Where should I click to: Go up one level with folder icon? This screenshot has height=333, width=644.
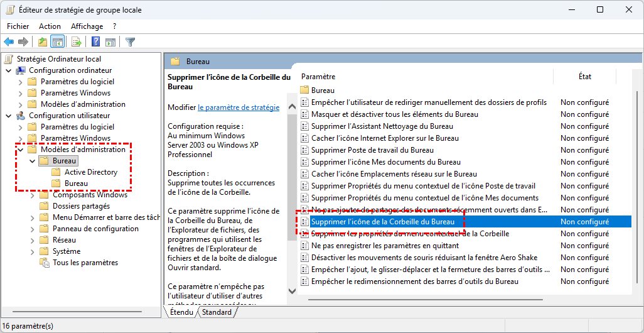click(42, 42)
